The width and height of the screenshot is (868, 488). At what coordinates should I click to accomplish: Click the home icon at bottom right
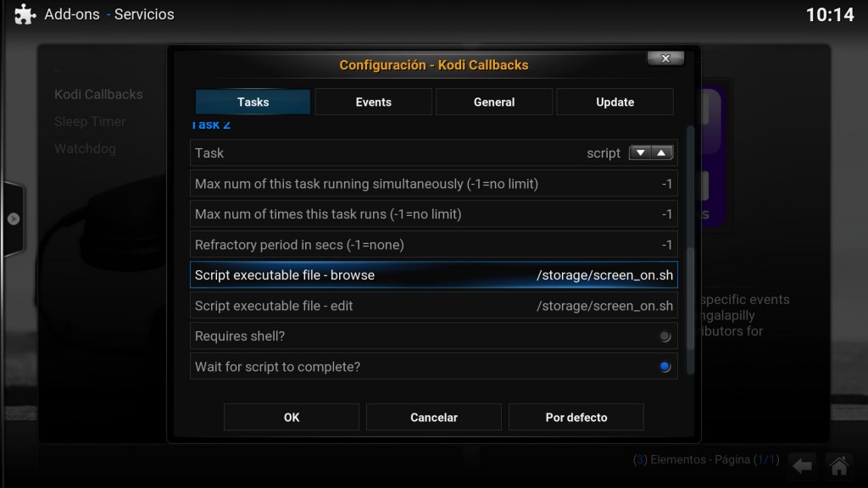click(x=838, y=466)
